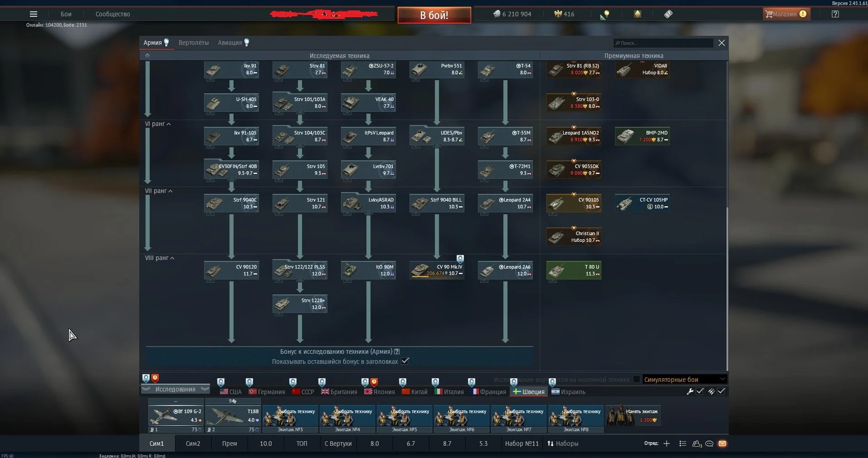
Task: Select the Pvrbv 551 vehicle
Action: coord(437,70)
